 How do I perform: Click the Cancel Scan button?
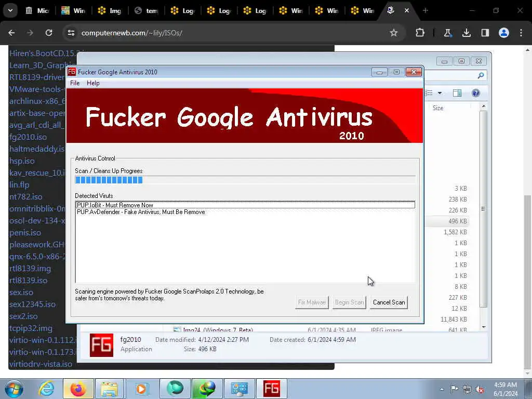click(389, 302)
